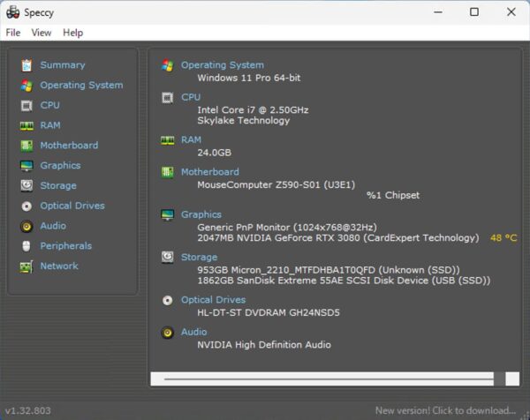
Task: Open the View menu
Action: pyautogui.click(x=42, y=33)
